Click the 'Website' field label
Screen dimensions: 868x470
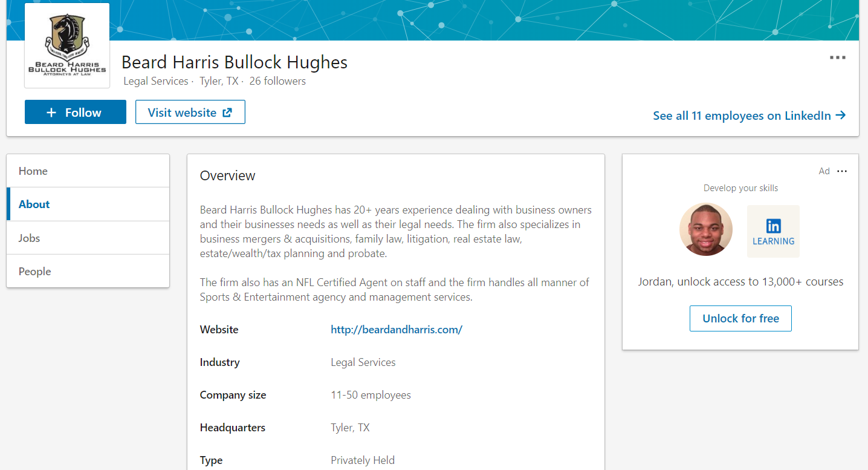(219, 330)
